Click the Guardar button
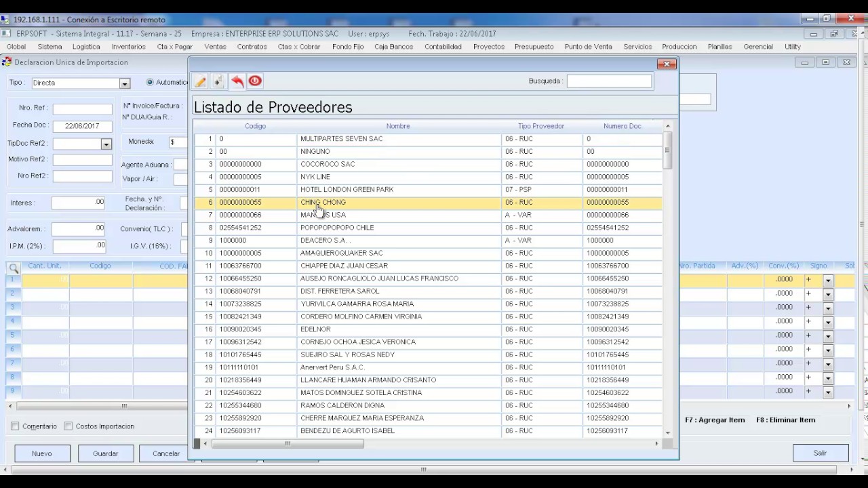Image resolution: width=868 pixels, height=488 pixels. (x=106, y=453)
